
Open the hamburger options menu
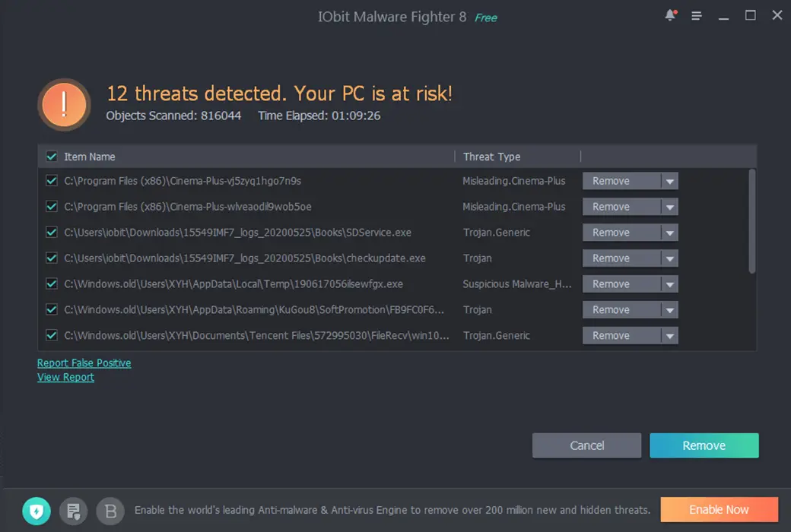tap(697, 16)
